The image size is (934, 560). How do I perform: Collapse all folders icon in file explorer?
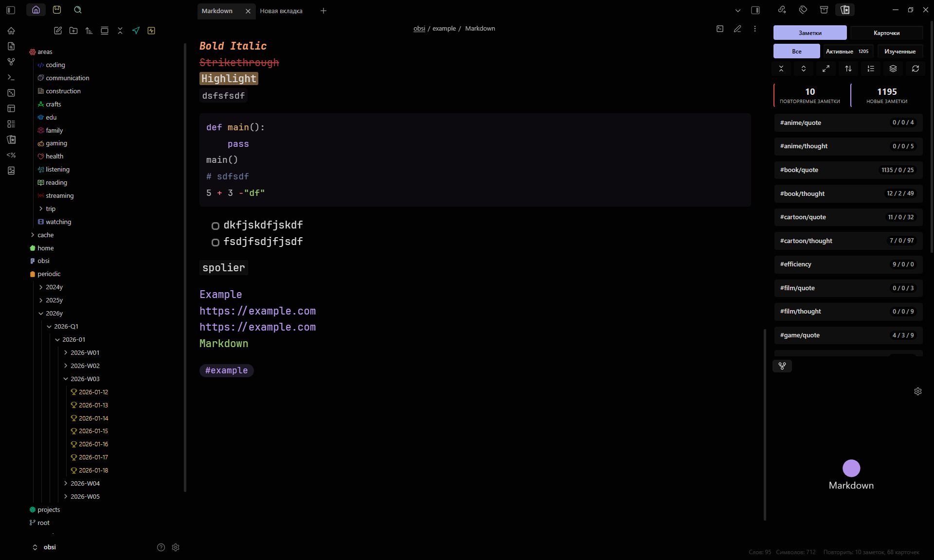(120, 31)
